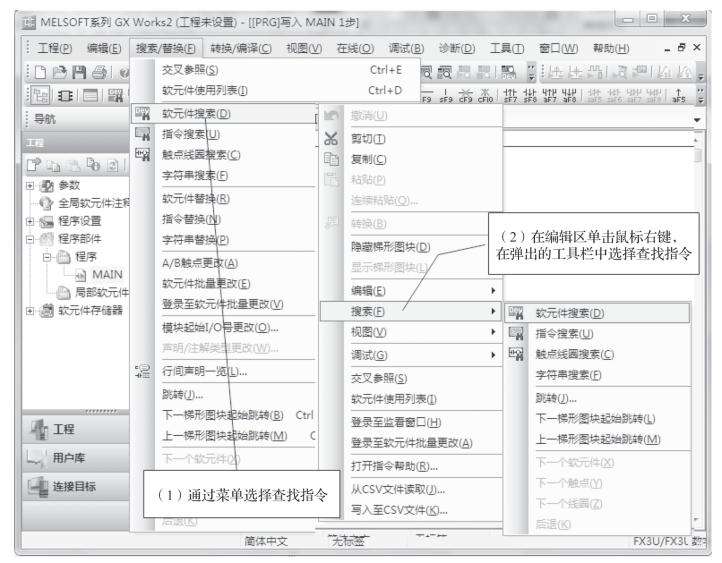This screenshot has width=722, height=563.
Task: Click the F9 horizontal line ladder icon
Action: (427, 96)
